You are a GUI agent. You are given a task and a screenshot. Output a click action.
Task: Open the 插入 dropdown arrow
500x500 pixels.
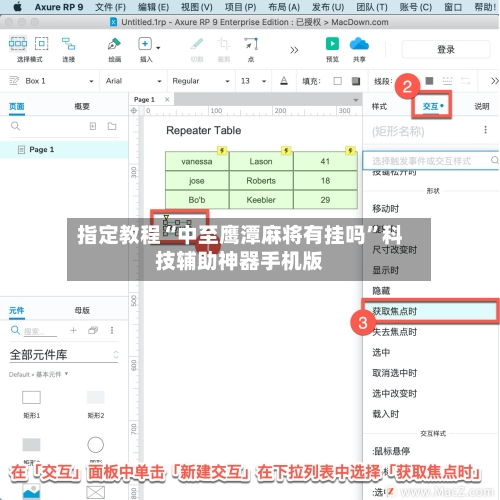tap(158, 48)
